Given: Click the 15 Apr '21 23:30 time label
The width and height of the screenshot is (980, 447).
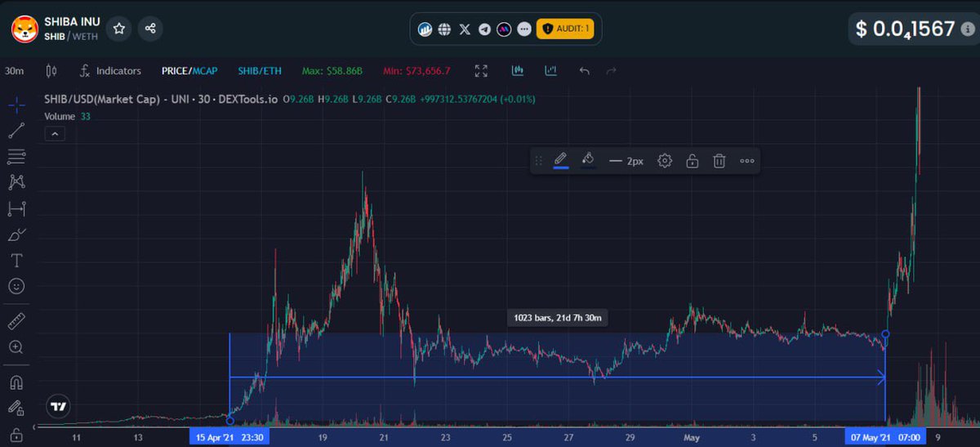Looking at the screenshot, I should (x=229, y=437).
